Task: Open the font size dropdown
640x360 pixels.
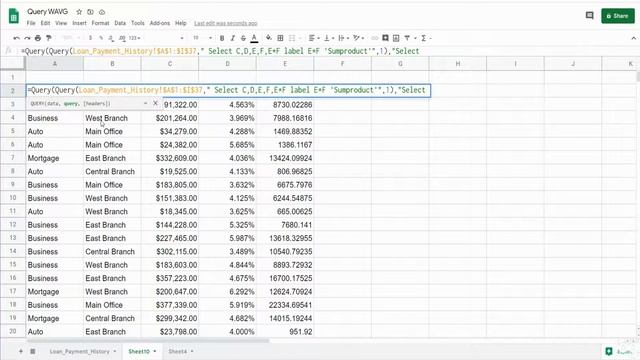Action: pos(202,38)
